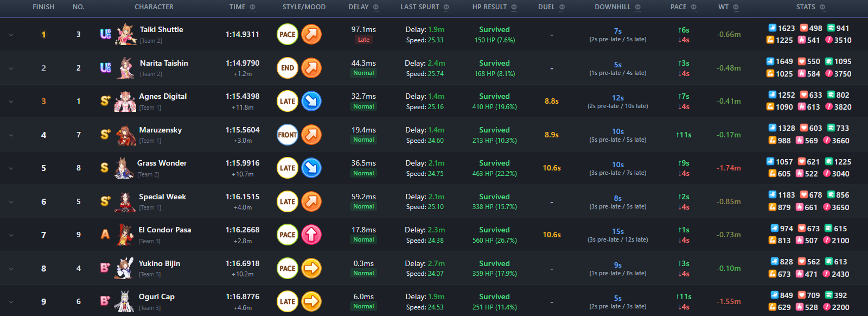Click Maruzensky's FRONT style badge

coord(288,135)
